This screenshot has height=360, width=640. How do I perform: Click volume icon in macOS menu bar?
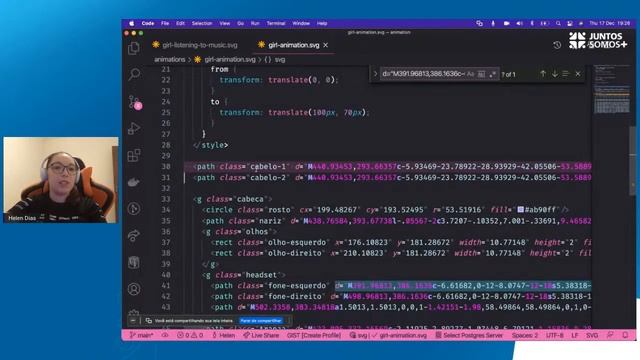pyautogui.click(x=519, y=24)
